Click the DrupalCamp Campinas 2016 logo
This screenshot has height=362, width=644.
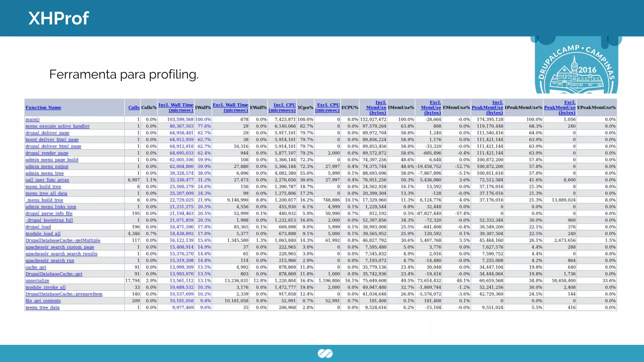pyautogui.click(x=576, y=65)
